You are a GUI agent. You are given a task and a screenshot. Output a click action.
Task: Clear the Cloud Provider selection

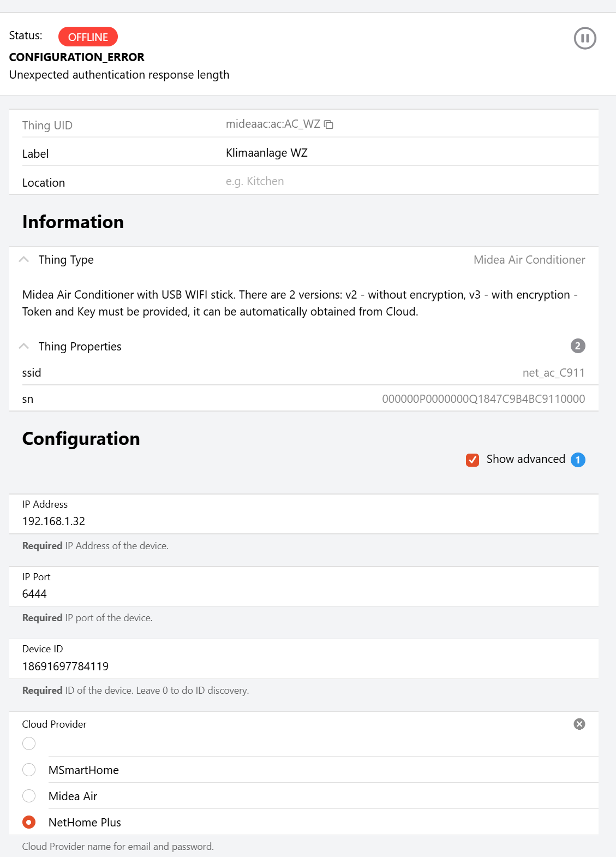coord(579,724)
